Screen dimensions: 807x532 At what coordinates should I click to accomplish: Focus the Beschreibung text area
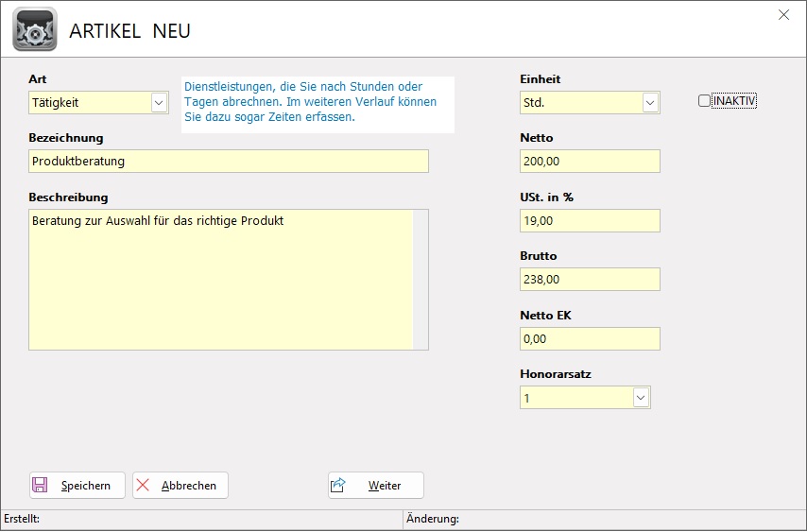click(221, 280)
